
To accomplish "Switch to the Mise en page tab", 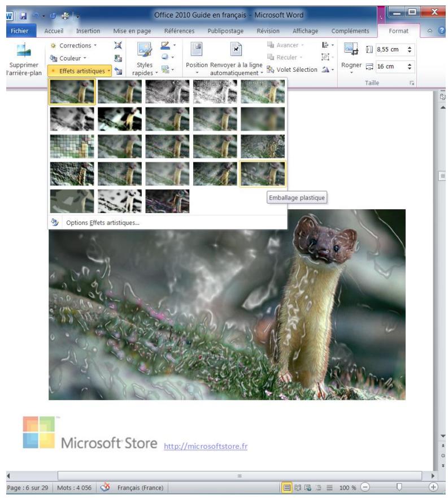I will pos(132,31).
